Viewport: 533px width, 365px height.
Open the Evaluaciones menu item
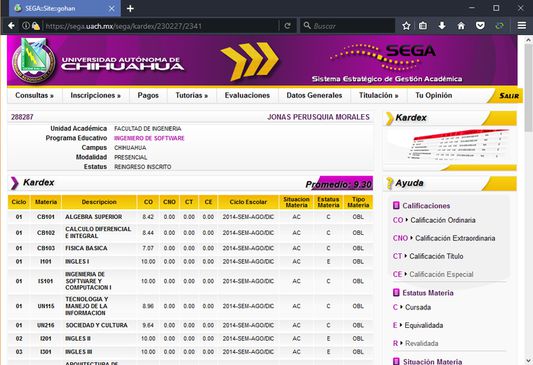(x=247, y=95)
